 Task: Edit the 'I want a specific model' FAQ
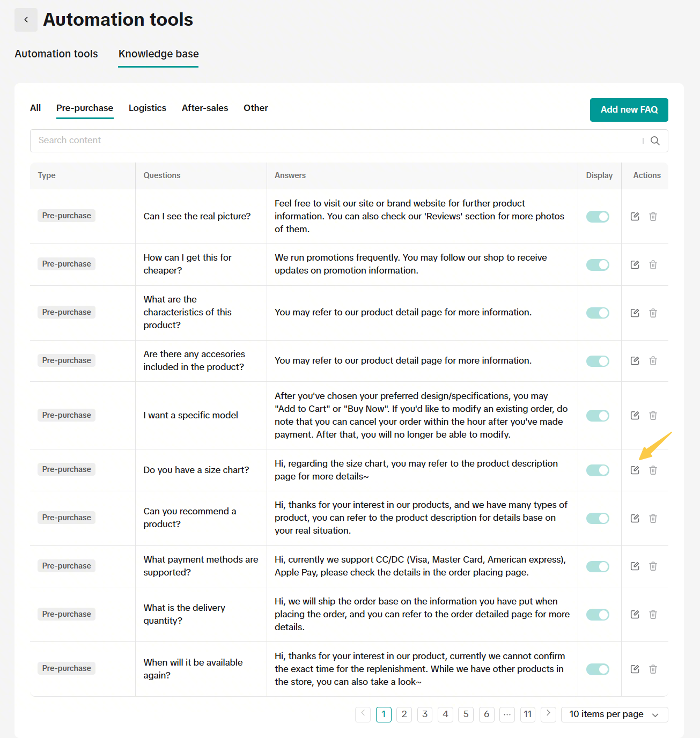(x=635, y=415)
